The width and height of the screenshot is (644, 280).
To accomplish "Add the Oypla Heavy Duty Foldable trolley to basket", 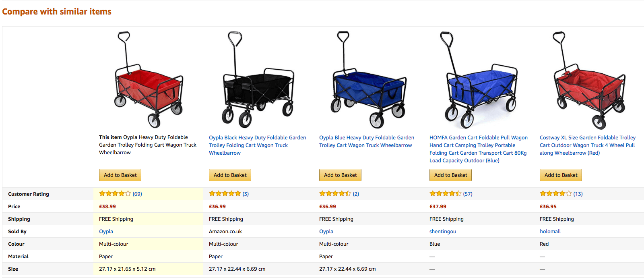I will [x=120, y=175].
